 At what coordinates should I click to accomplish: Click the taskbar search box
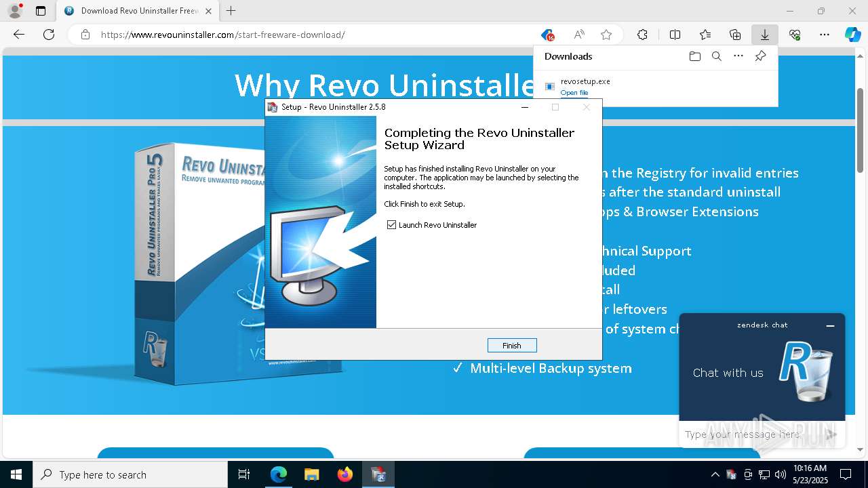coord(130,474)
